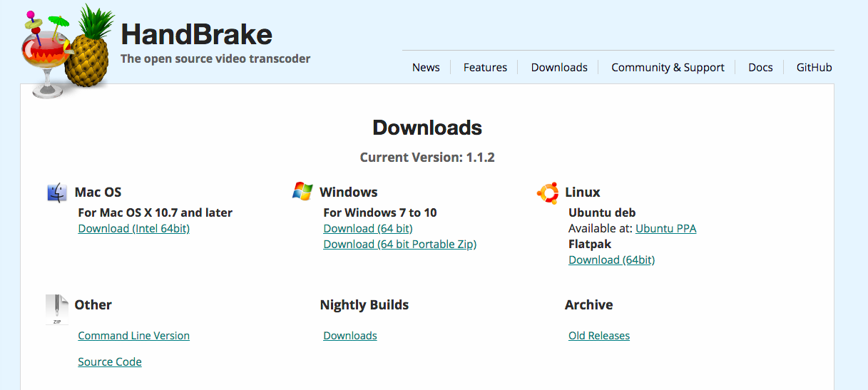Click the Ubuntu Linux logo icon
Screen dimensions: 868x390
click(548, 193)
